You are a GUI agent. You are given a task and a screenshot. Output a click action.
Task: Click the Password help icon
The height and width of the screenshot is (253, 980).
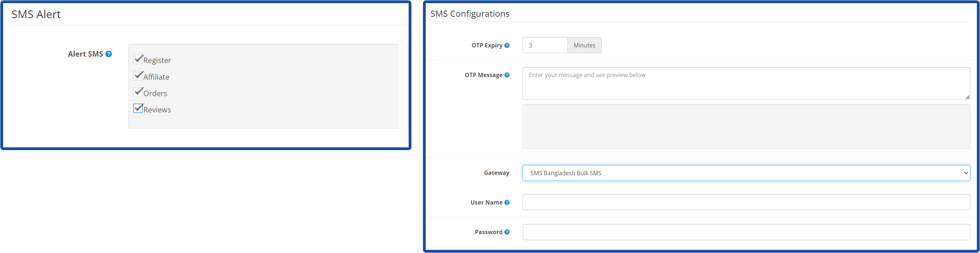click(x=507, y=232)
